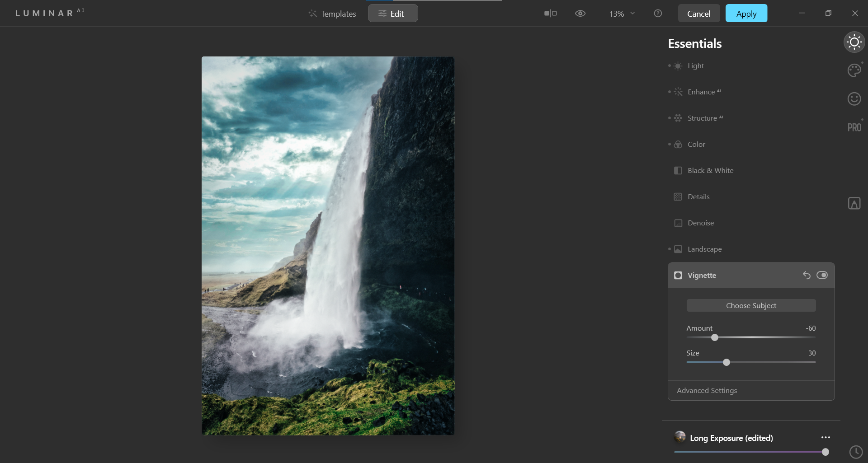Click the Choose Subject button
Screen dimensions: 868x463
751,306
